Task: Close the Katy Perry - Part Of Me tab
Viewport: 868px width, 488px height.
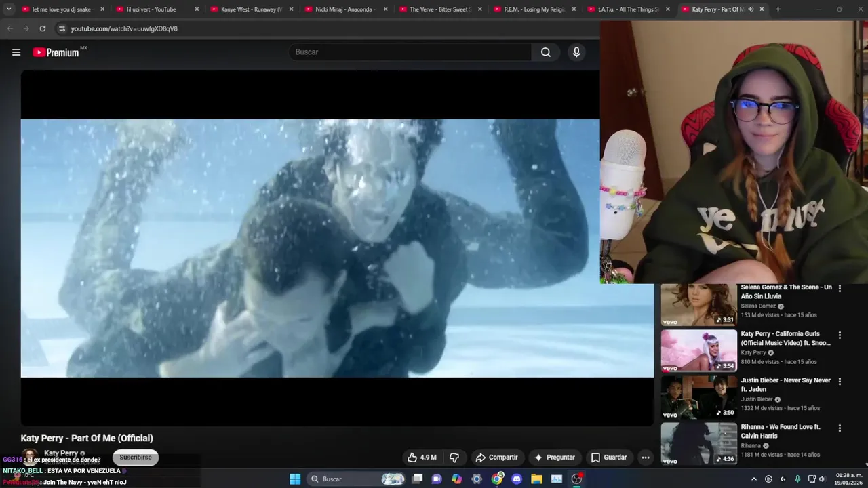Action: click(762, 9)
